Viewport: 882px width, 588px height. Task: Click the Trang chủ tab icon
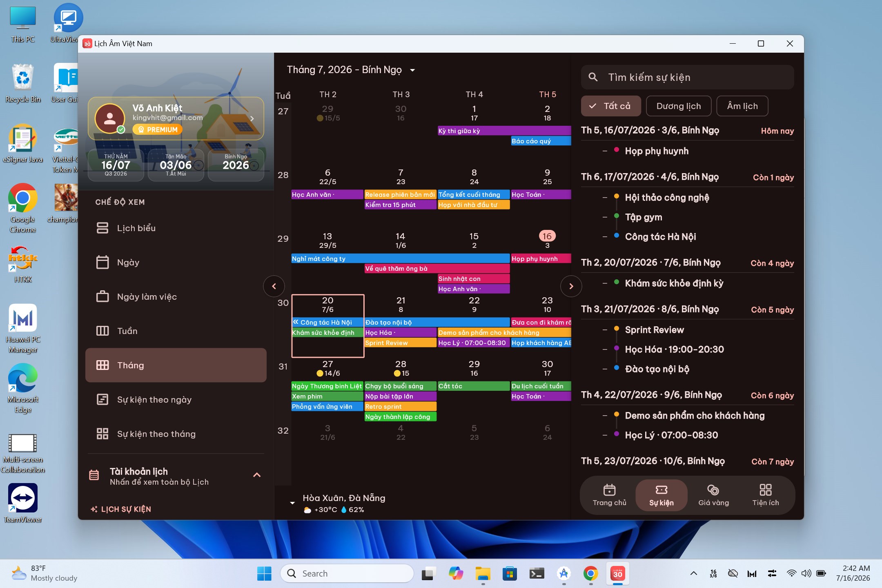(x=609, y=490)
